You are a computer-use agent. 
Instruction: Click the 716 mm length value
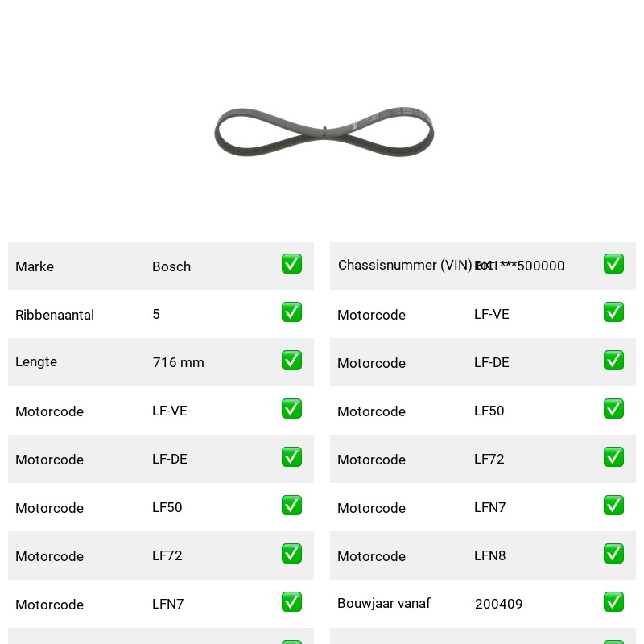coord(178,362)
